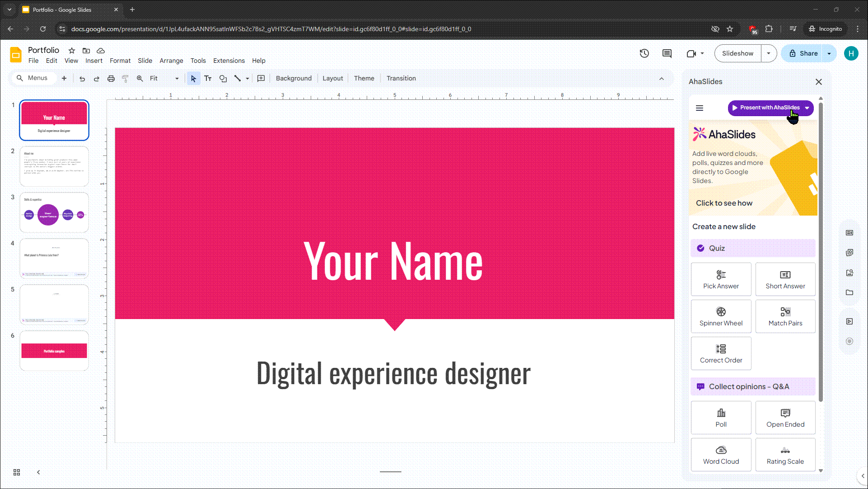Toggle grid view at bottom left
Viewport: 868px width, 489px height.
click(x=17, y=472)
